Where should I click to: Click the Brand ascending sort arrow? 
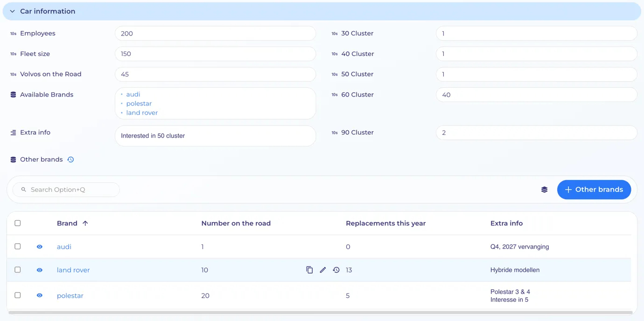point(85,223)
